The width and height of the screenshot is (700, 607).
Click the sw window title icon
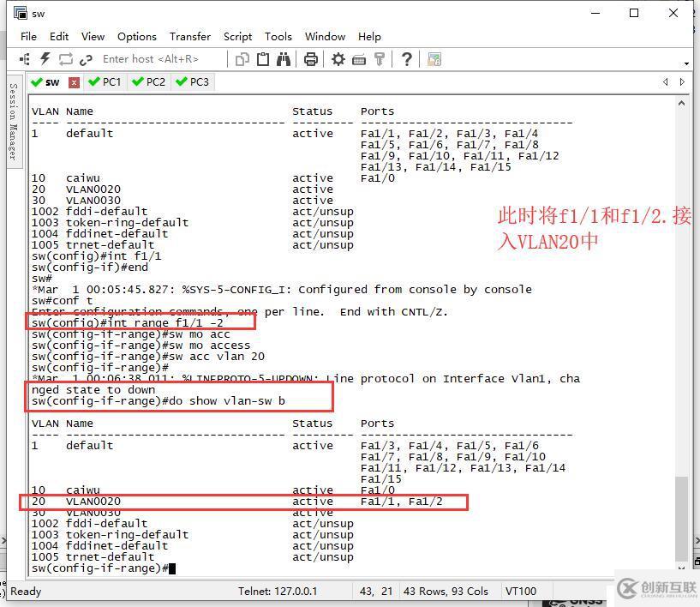pos(20,13)
